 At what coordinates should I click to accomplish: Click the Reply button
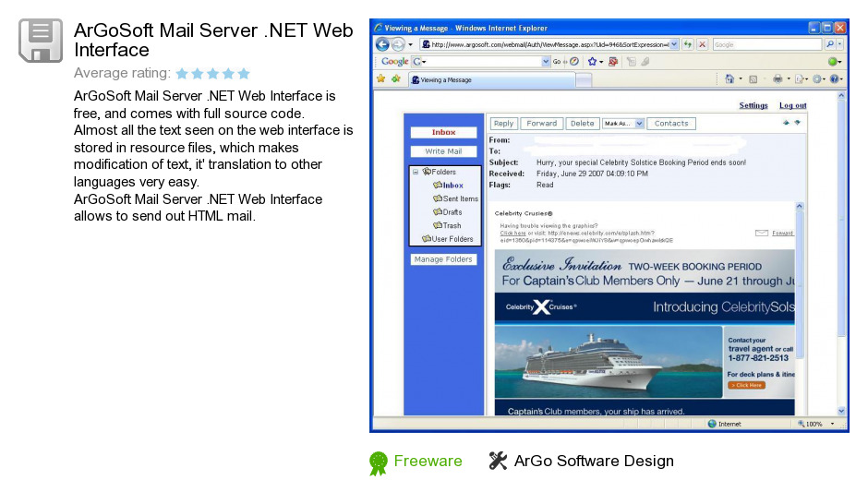504,124
